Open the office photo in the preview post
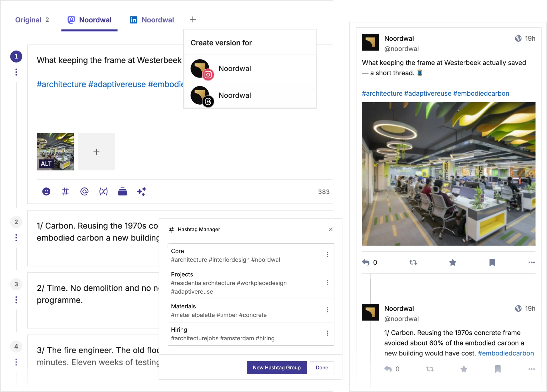The image size is (547, 392). [448, 174]
